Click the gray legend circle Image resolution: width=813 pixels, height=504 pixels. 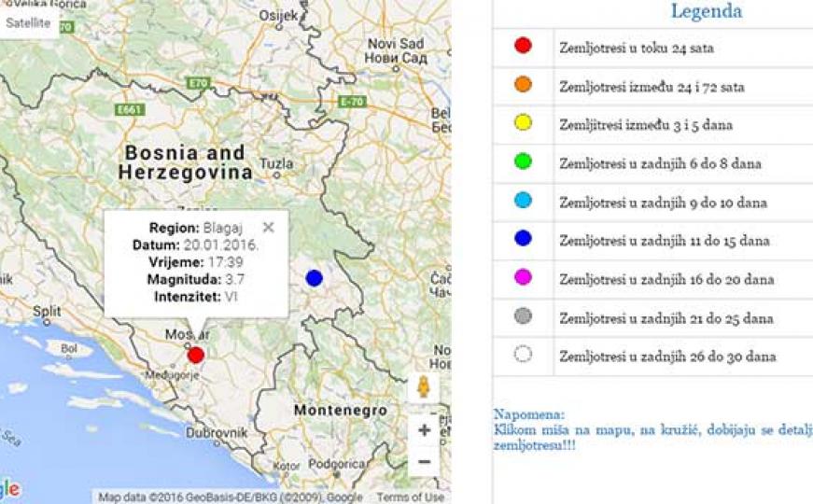pos(523,316)
